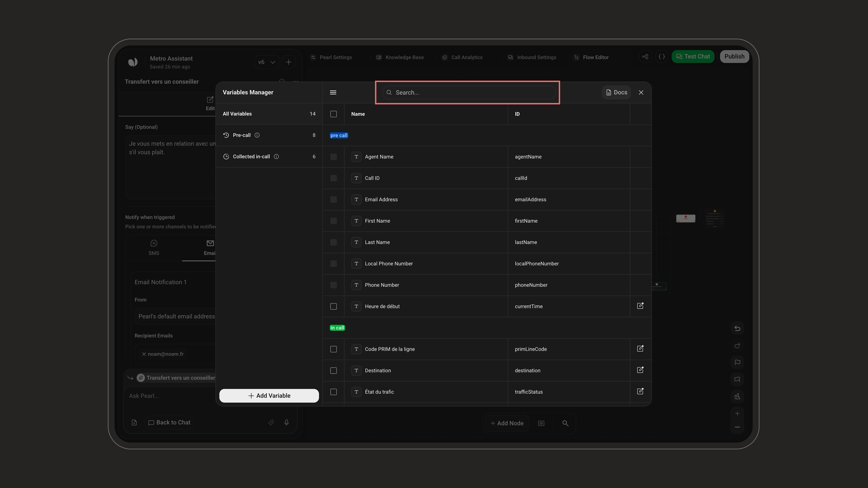Check the Email Address row checkbox
This screenshot has height=488, width=868.
[x=334, y=199]
